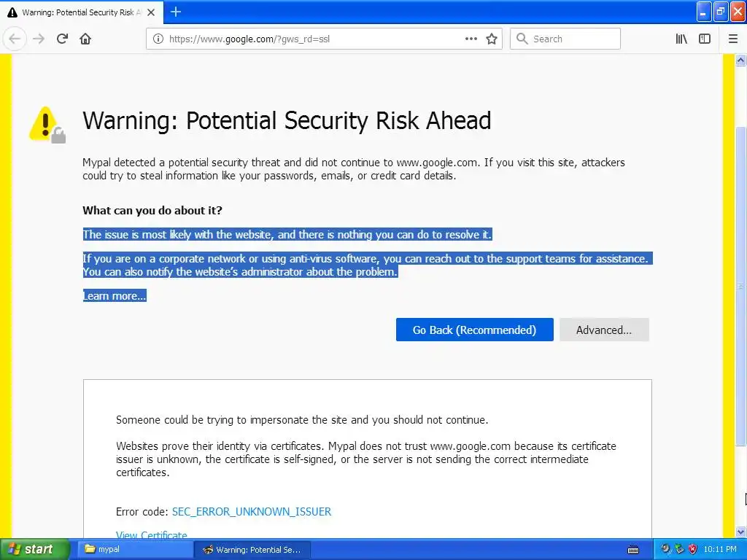Click the taskbar clock showing 10:11 PM
Screen dimensions: 747x560
(x=720, y=549)
